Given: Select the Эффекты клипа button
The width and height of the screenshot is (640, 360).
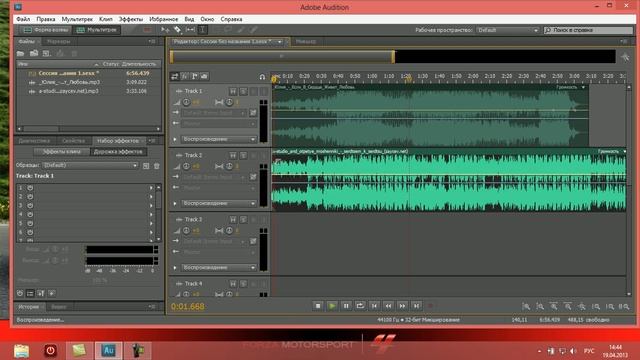Looking at the screenshot, I should [x=62, y=151].
